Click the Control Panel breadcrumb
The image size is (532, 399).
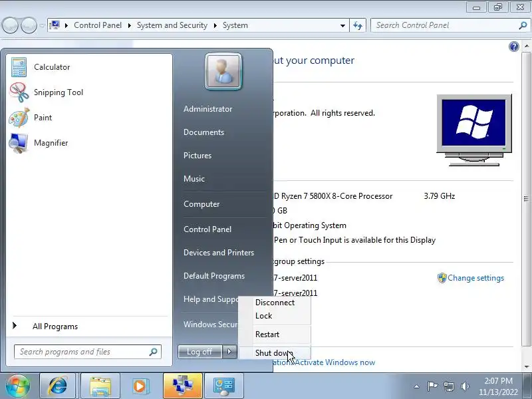pyautogui.click(x=98, y=25)
